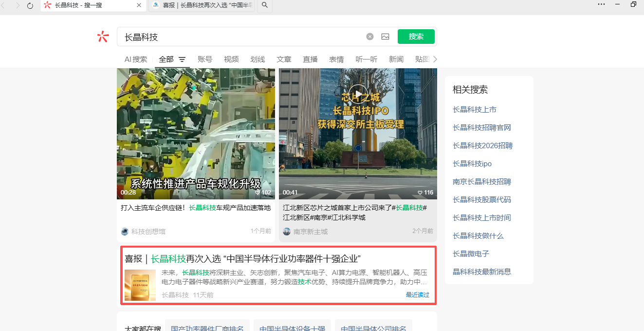Search related 长晶科技上市时间
The height and width of the screenshot is (331, 644).
pyautogui.click(x=482, y=218)
